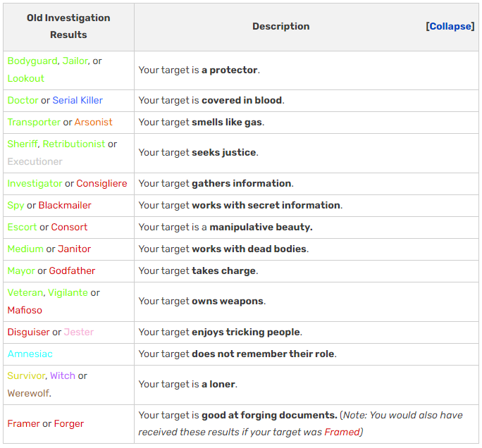Click the Werewolf link
Image resolution: width=482 pixels, height=448 pixels.
pyautogui.click(x=28, y=393)
